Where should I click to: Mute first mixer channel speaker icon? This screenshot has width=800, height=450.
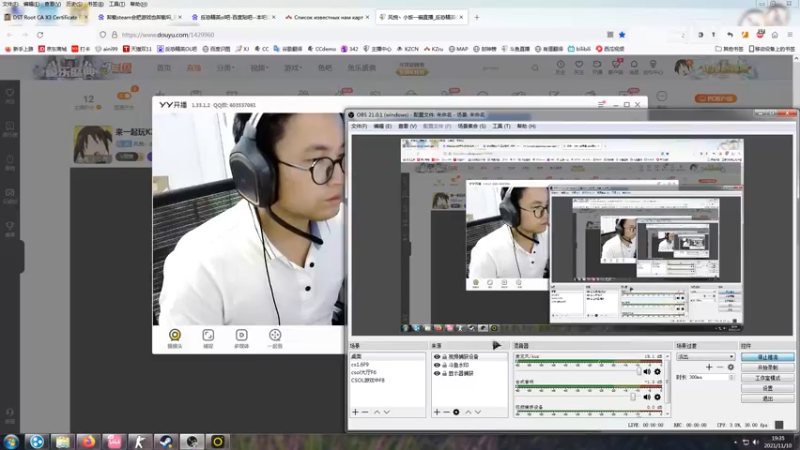647,371
